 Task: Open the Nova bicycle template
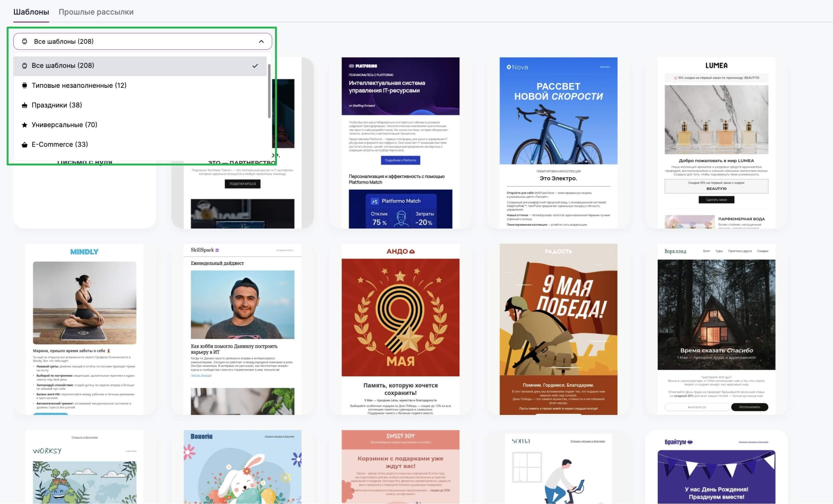tap(558, 142)
